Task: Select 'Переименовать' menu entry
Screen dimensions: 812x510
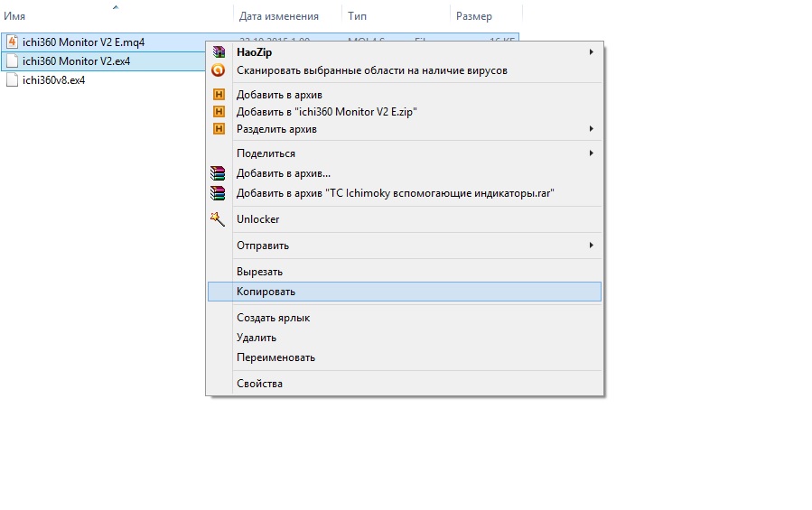Action: 405,357
